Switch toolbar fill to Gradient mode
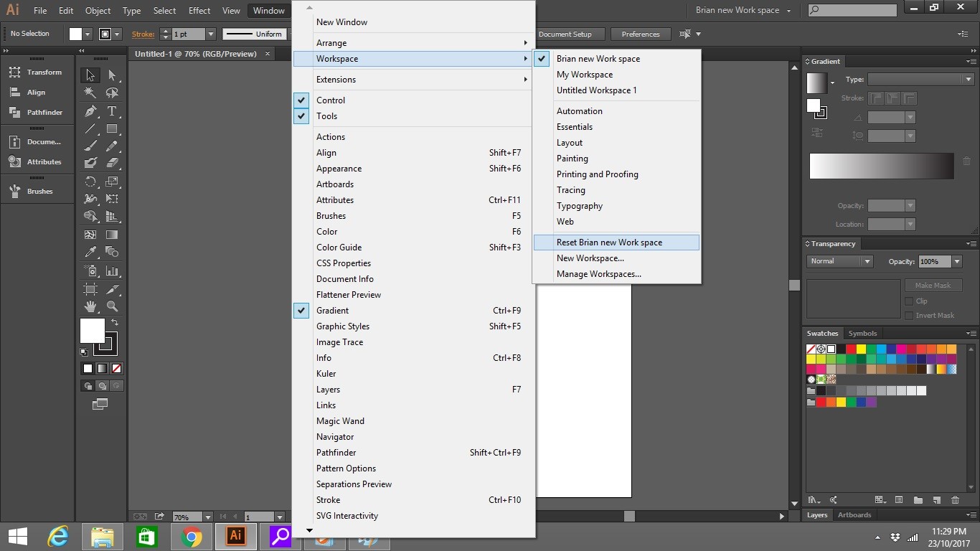Screen dimensions: 980x551 pyautogui.click(x=102, y=368)
